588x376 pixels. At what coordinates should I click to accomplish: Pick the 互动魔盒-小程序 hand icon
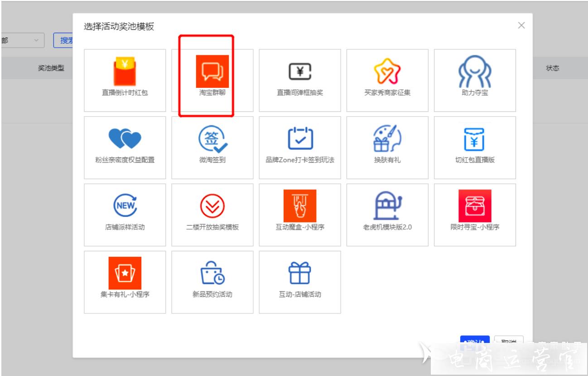click(300, 206)
